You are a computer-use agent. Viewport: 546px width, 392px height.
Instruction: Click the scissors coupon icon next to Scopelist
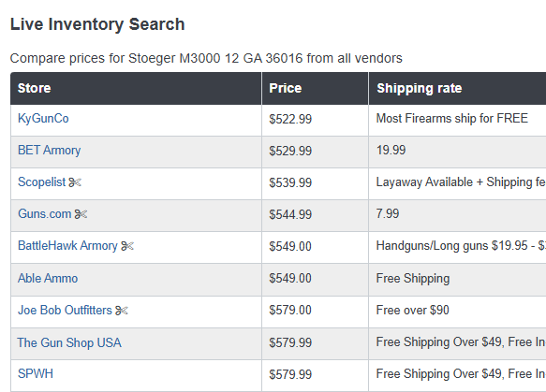75,182
